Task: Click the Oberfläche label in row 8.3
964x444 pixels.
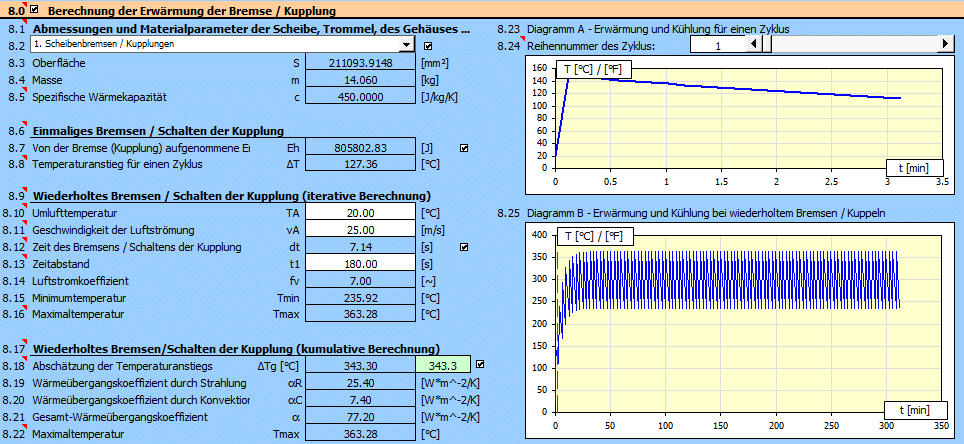Action: point(59,63)
